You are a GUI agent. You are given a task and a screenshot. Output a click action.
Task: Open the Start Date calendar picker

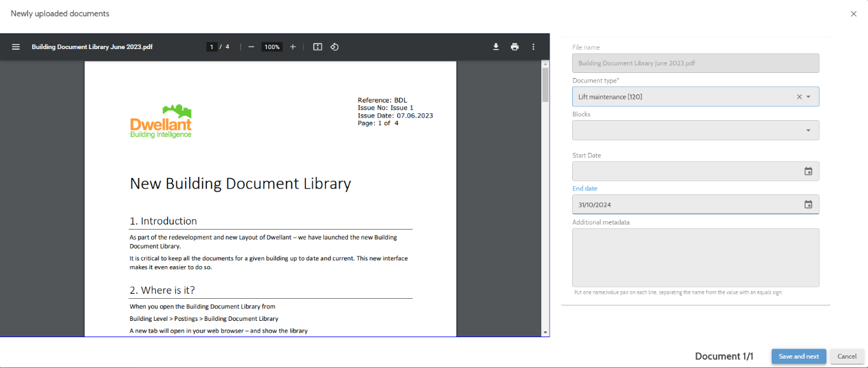click(808, 171)
